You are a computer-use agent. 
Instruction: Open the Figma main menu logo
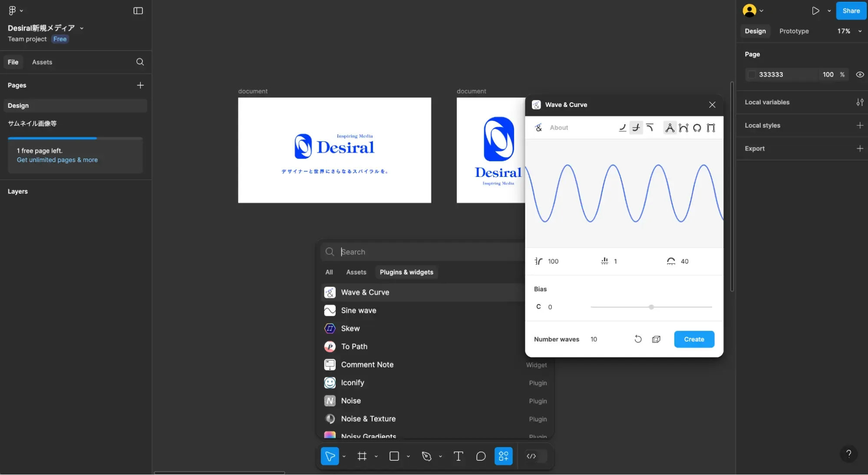click(13, 10)
